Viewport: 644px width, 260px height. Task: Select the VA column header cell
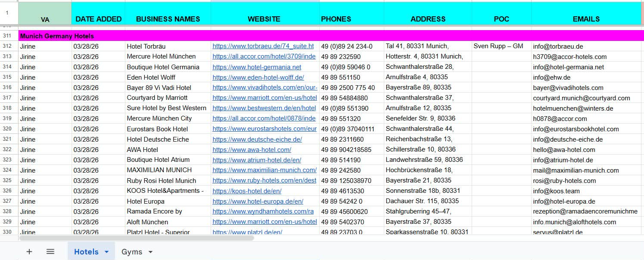point(45,13)
